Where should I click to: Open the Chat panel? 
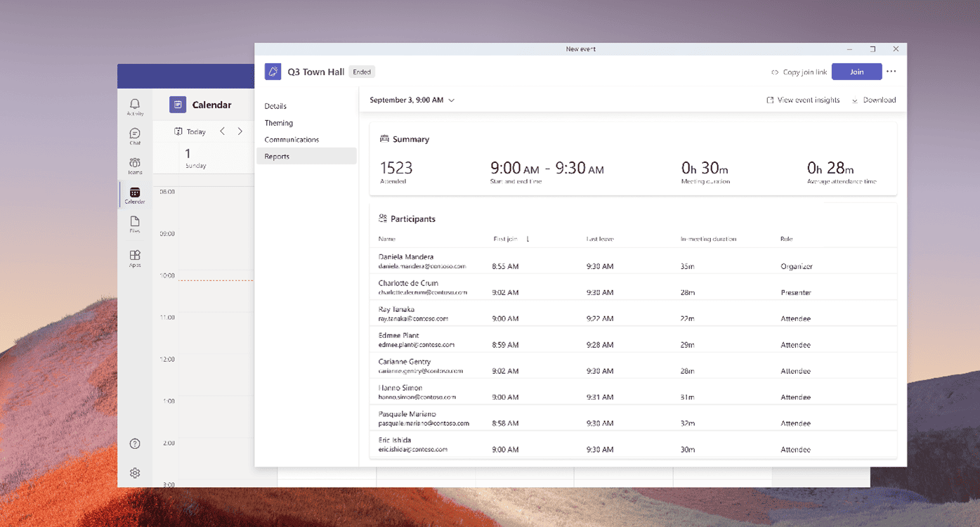click(134, 135)
